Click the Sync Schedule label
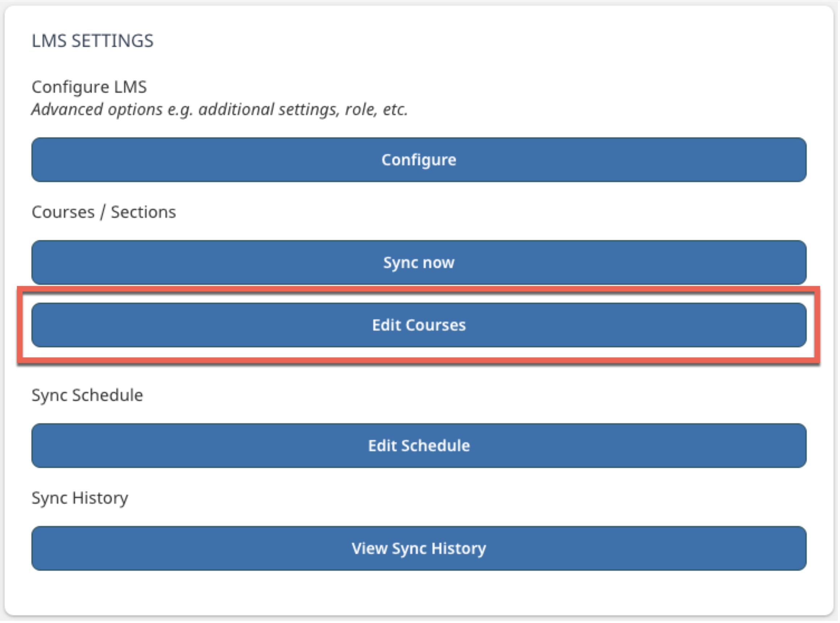 tap(88, 395)
